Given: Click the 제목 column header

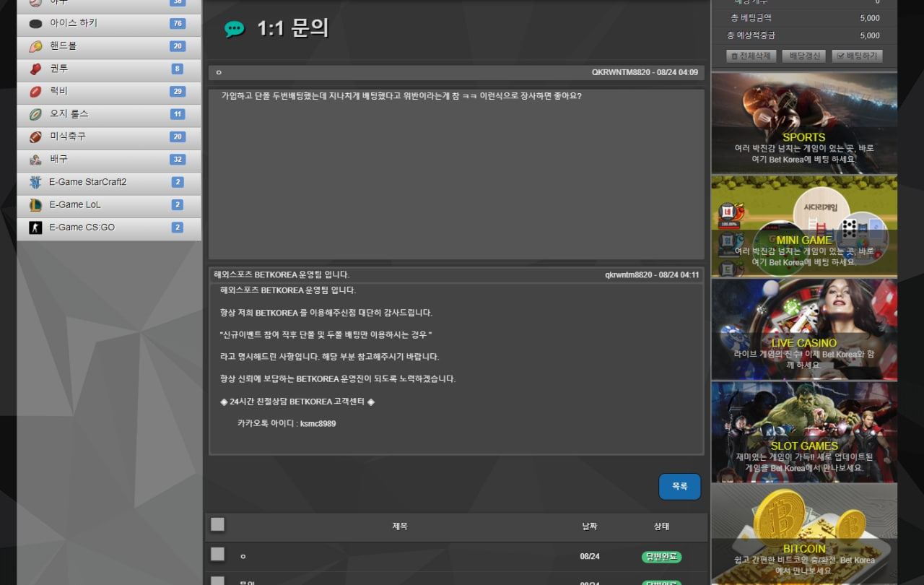Looking at the screenshot, I should point(400,526).
